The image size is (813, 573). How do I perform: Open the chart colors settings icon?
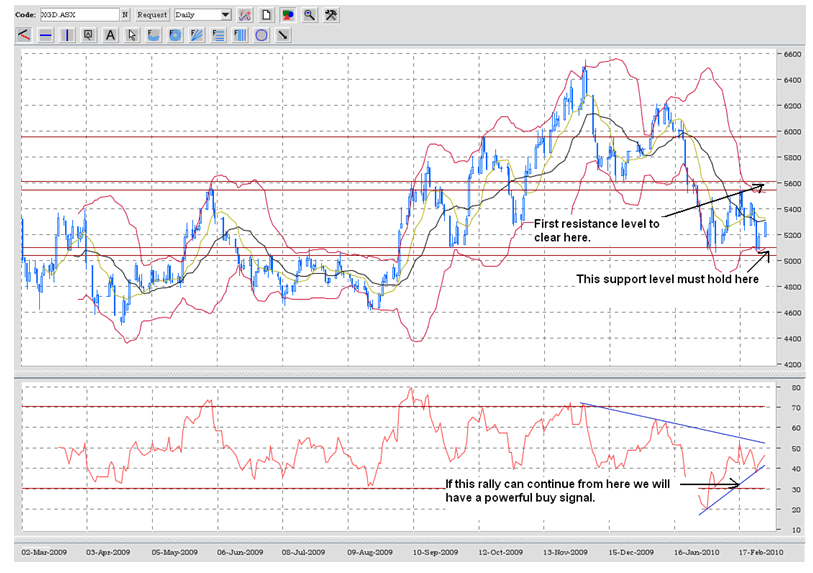click(x=288, y=15)
